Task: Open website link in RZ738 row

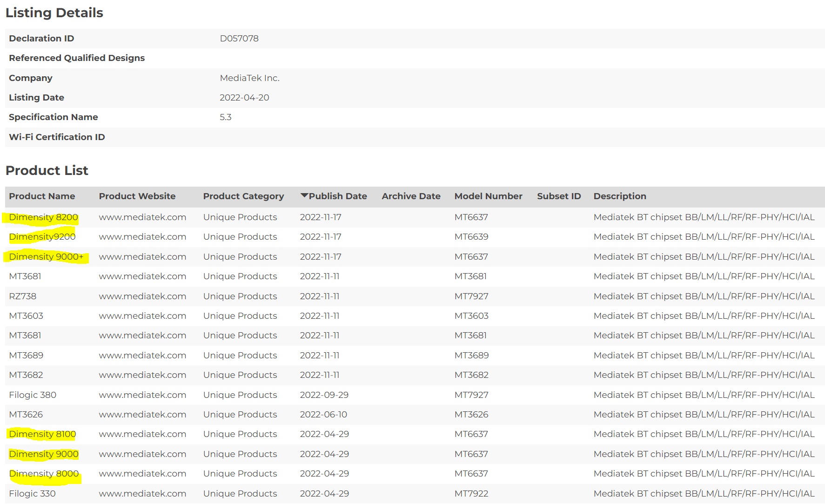Action: coord(142,296)
